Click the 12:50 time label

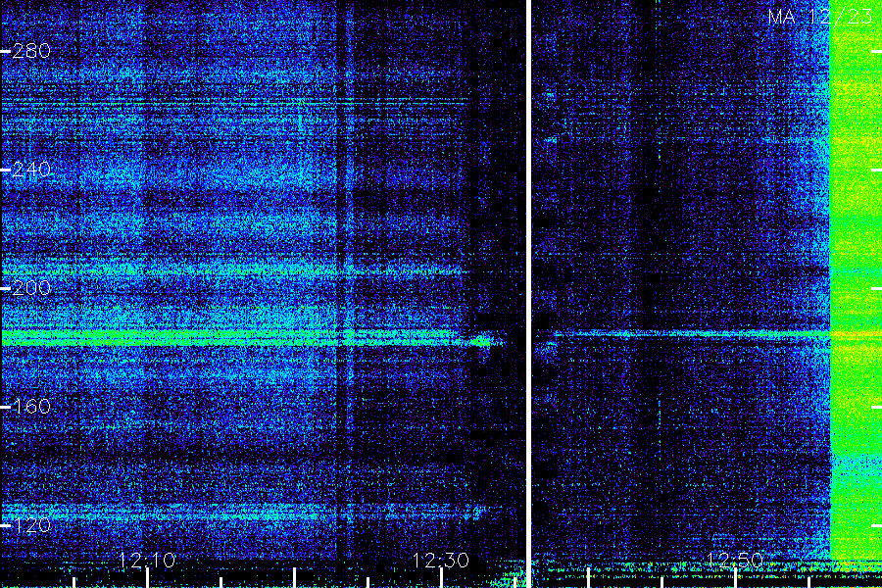point(735,560)
